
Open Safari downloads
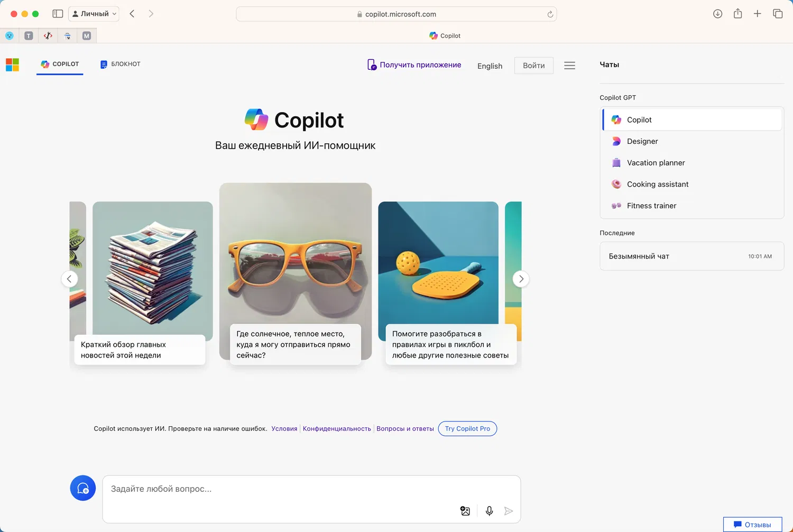[x=717, y=14]
